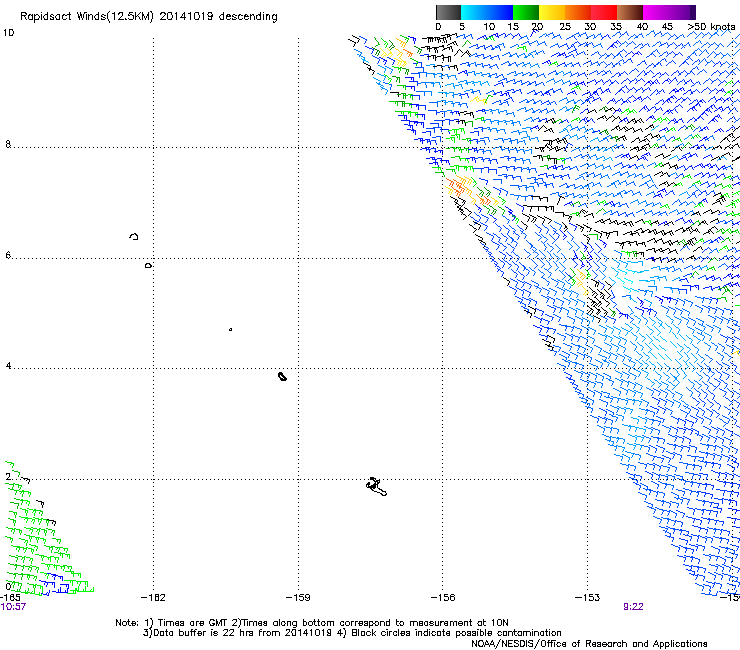Click the latitude label '10'
Image resolution: width=740 pixels, height=650 pixels.
(9, 33)
